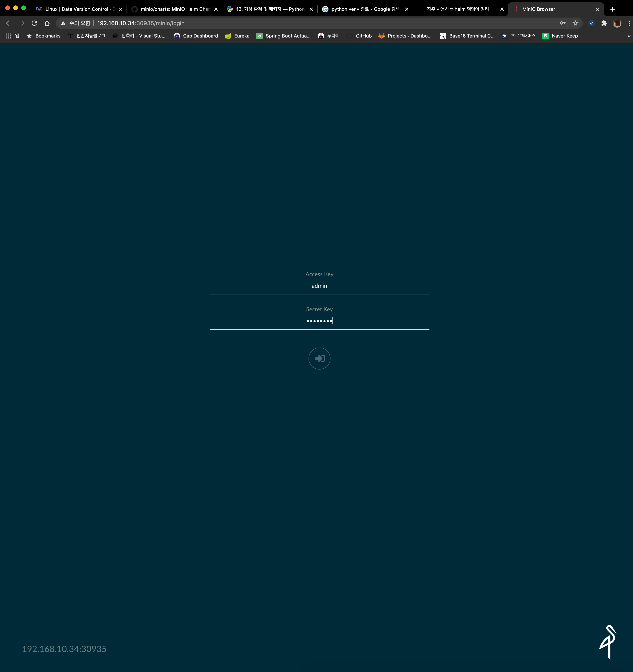This screenshot has height=672, width=633.
Task: Open the Cap Dashboard bookmark
Action: pos(196,36)
